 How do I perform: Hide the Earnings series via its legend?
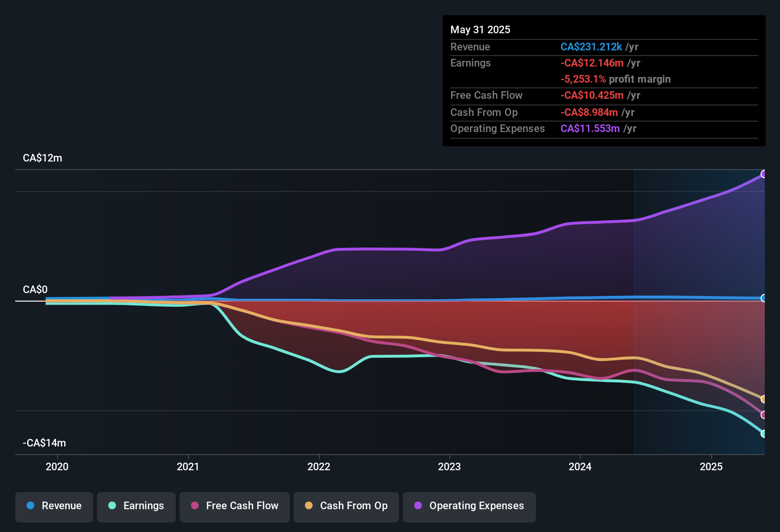point(136,506)
